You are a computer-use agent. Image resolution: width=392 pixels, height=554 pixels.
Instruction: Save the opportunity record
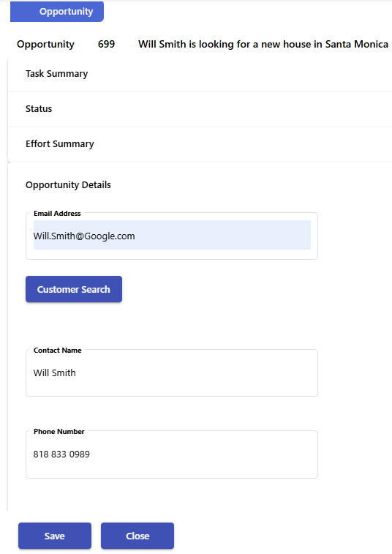click(x=55, y=536)
